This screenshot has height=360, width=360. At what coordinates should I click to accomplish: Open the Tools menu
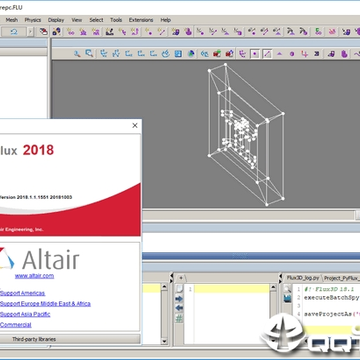pos(116,20)
